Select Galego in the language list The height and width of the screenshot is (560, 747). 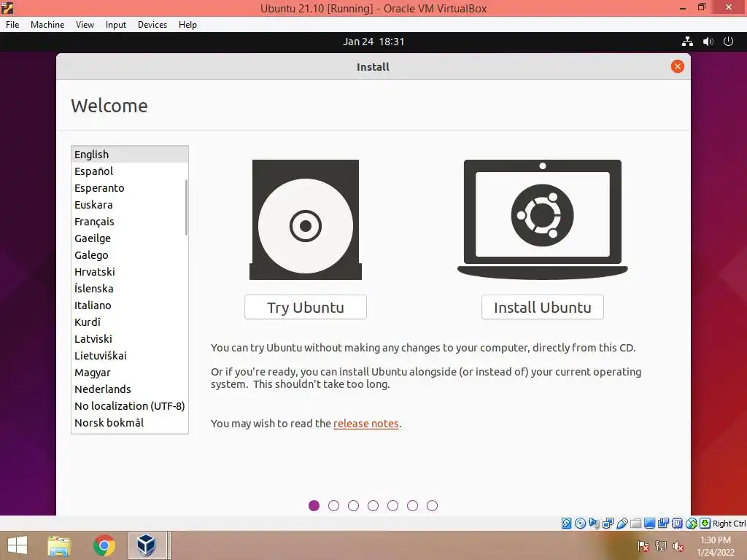tap(130, 254)
